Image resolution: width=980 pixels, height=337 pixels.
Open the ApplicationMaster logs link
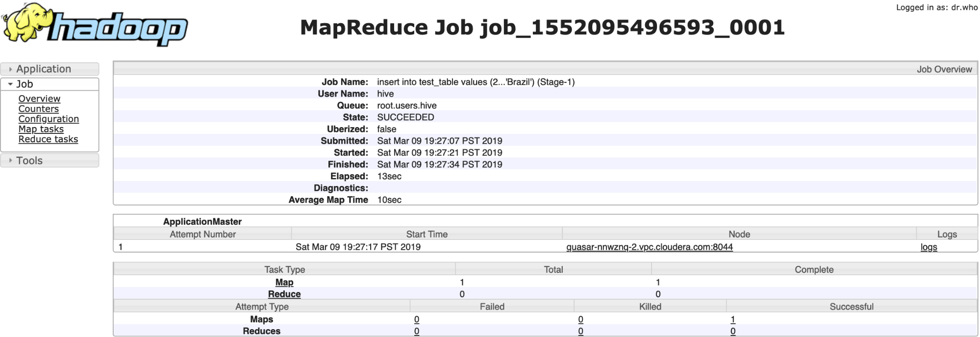(929, 247)
